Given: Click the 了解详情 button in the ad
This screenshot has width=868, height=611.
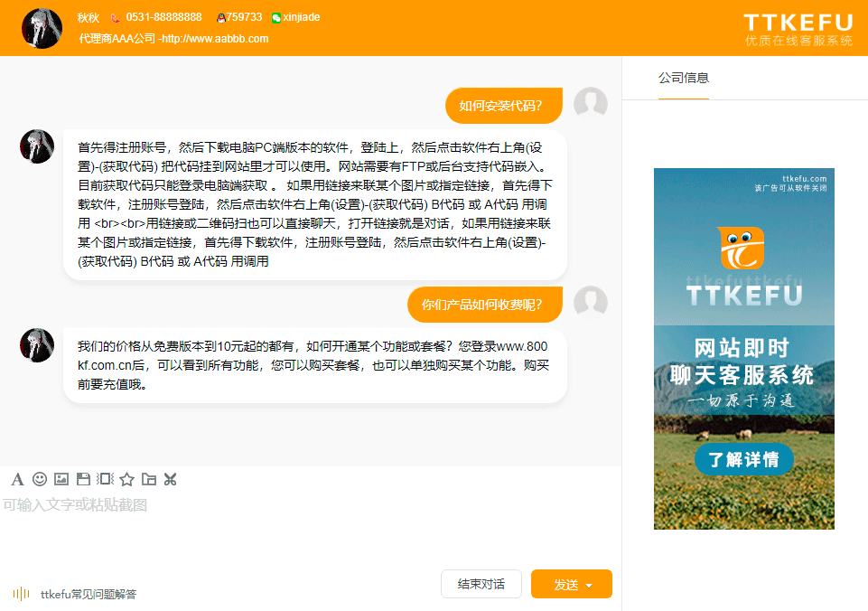Looking at the screenshot, I should 744,459.
